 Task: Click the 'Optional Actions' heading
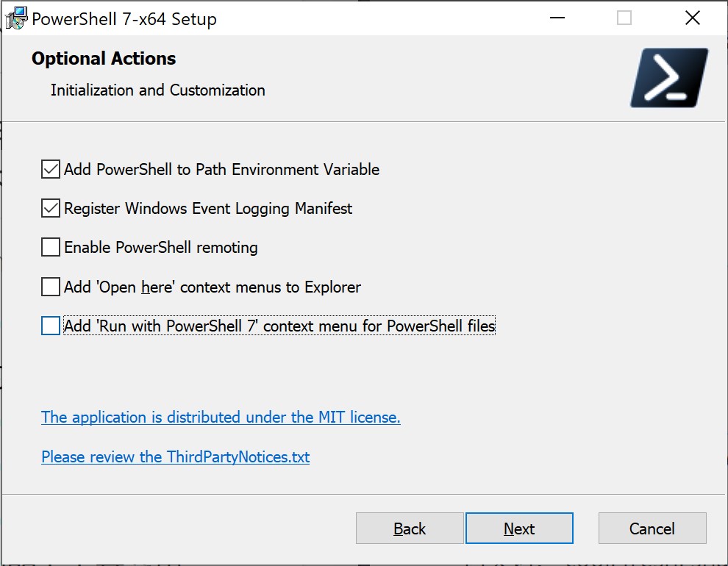pos(104,59)
